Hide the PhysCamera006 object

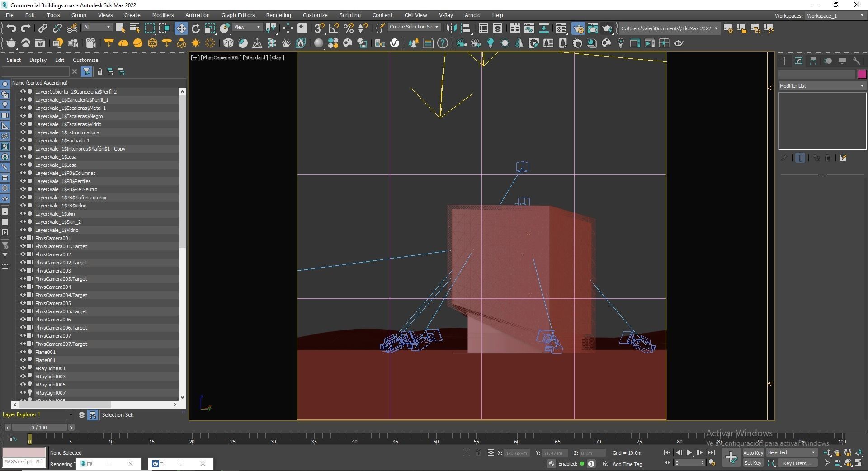[23, 320]
